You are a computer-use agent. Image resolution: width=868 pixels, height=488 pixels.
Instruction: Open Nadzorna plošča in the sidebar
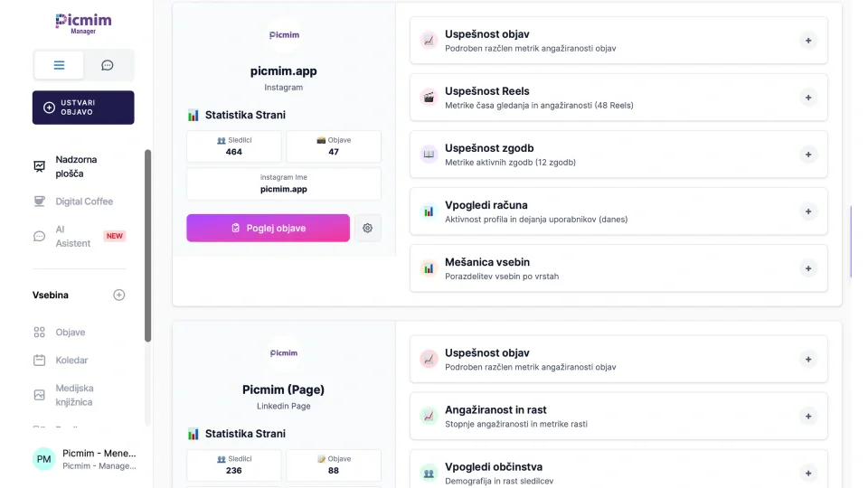coord(76,166)
